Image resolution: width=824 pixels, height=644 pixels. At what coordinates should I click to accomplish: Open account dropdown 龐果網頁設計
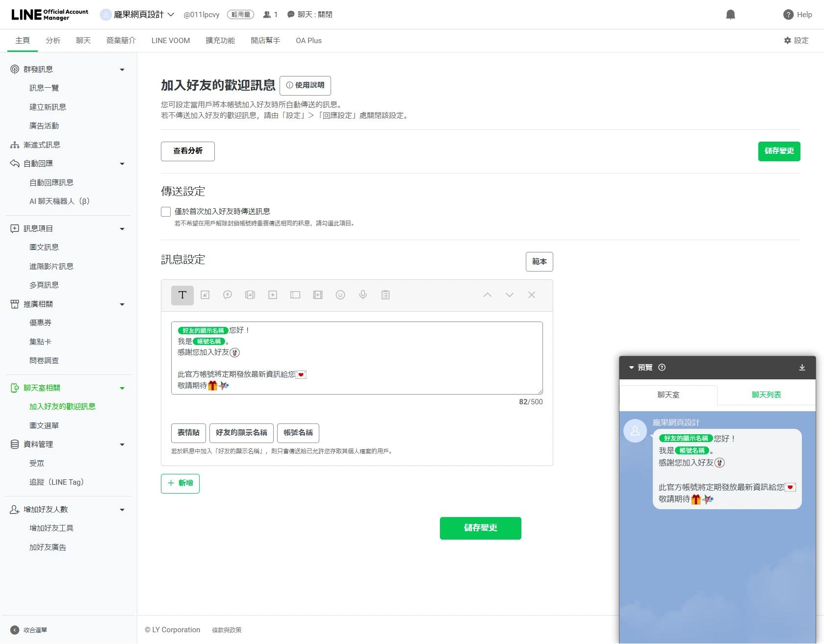144,15
